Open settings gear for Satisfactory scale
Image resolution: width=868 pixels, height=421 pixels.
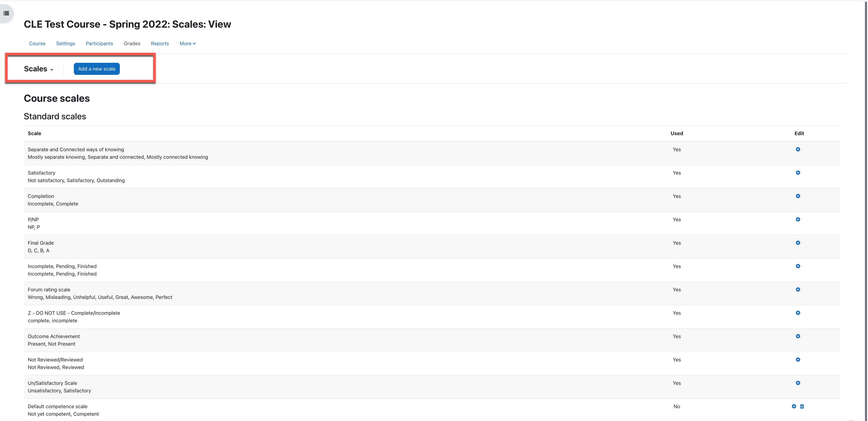click(x=798, y=173)
